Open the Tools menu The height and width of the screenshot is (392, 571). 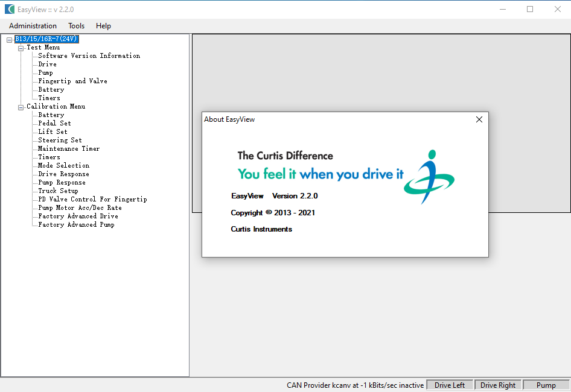pos(76,26)
